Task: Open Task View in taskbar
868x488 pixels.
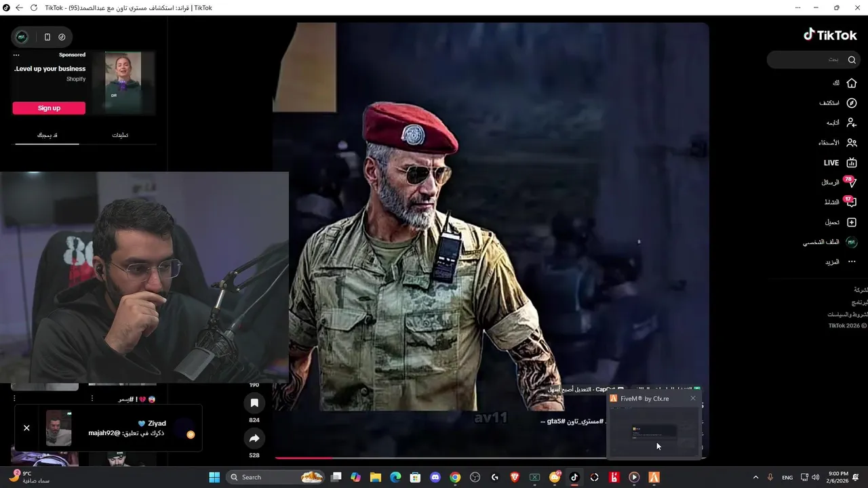Action: [336, 477]
